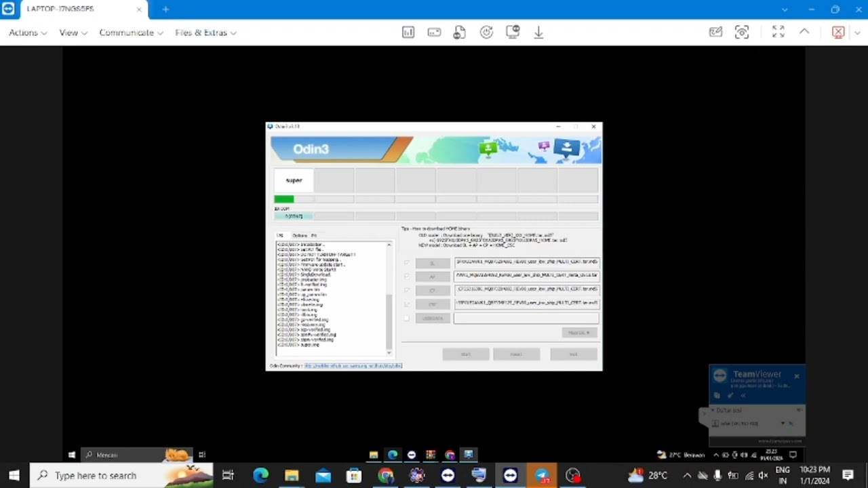Open Telegram from local taskbar
This screenshot has height=488, width=868.
[x=542, y=475]
